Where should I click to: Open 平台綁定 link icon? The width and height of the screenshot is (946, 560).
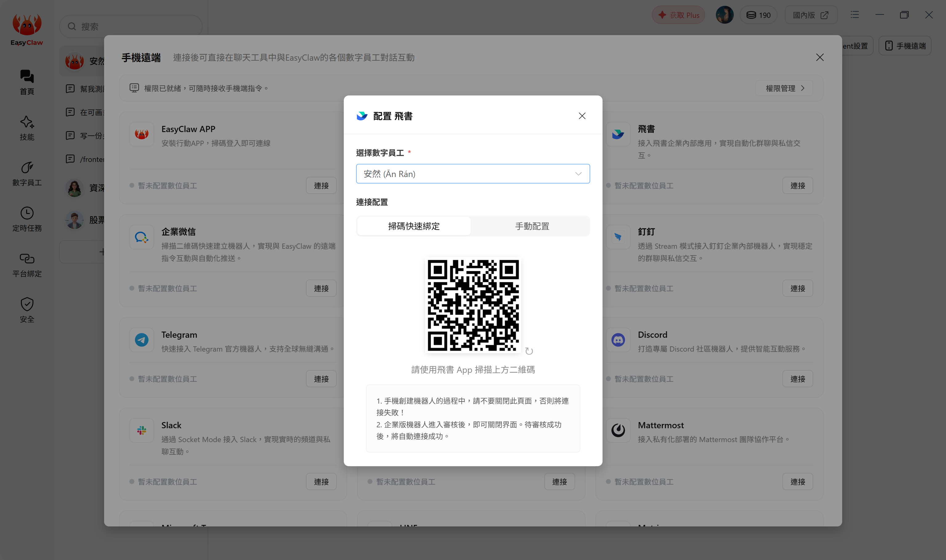coord(27,259)
